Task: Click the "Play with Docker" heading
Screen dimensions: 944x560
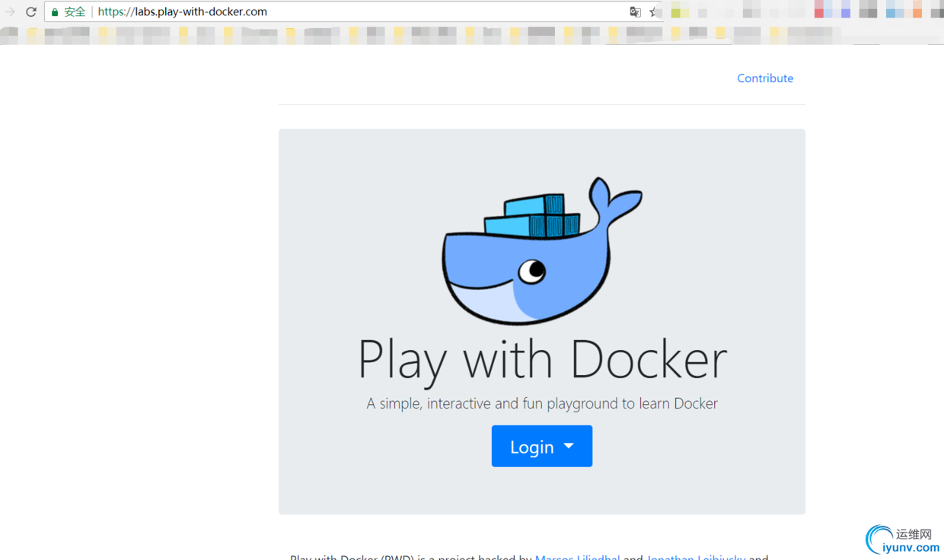Action: 542,360
